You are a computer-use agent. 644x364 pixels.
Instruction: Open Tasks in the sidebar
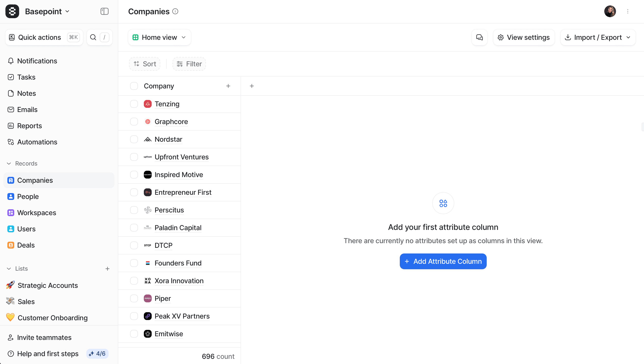(x=59, y=77)
